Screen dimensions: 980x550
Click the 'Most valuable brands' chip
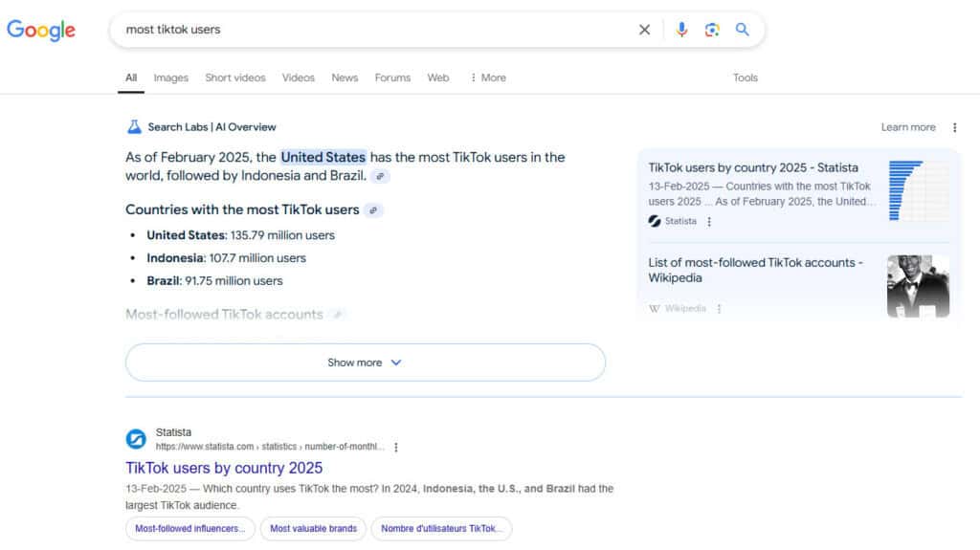click(313, 529)
